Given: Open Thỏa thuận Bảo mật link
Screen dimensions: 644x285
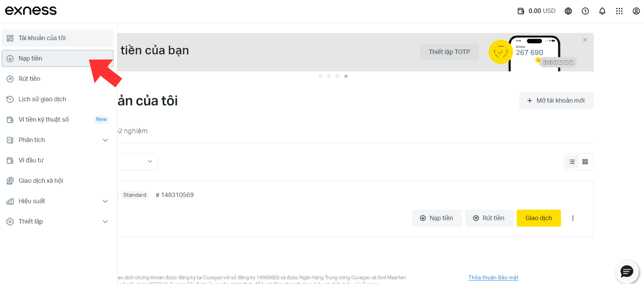Looking at the screenshot, I should pyautogui.click(x=493, y=277).
